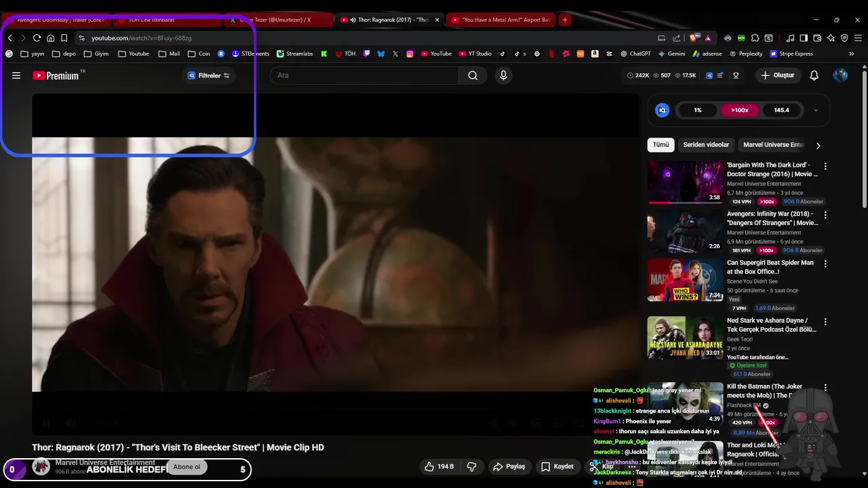Select the Tümü filter chip

[660, 144]
